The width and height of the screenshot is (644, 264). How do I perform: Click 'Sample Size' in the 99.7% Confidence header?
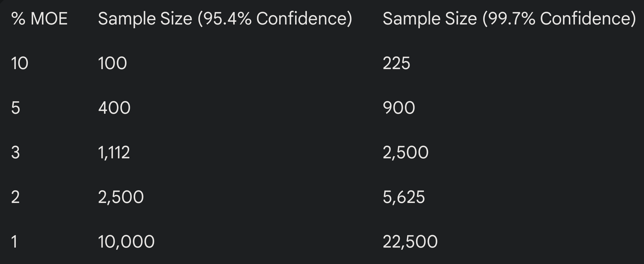430,19
